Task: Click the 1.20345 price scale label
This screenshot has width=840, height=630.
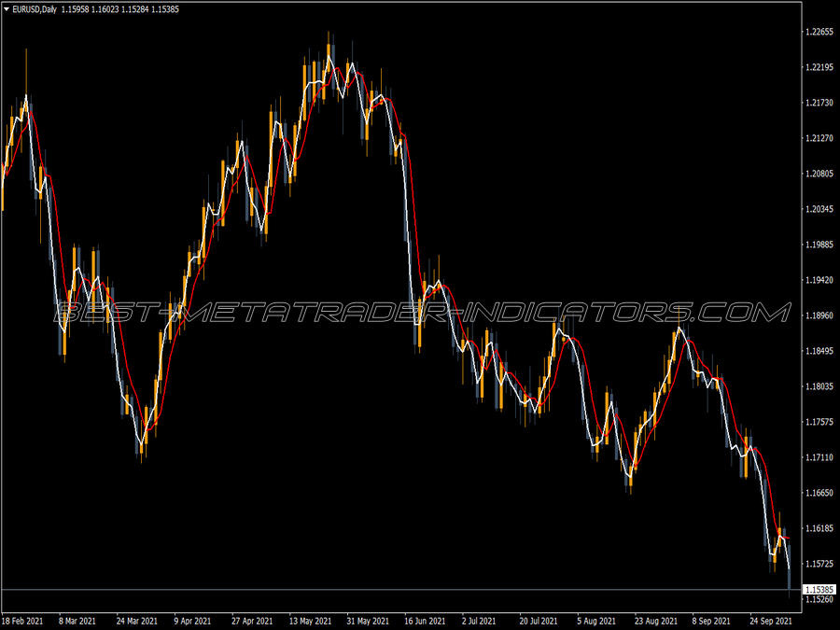Action: (x=819, y=209)
